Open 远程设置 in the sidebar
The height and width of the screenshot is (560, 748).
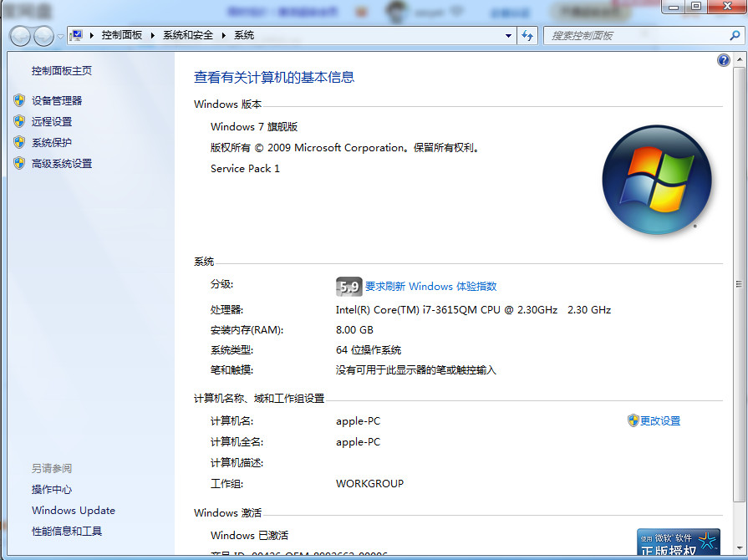(52, 122)
